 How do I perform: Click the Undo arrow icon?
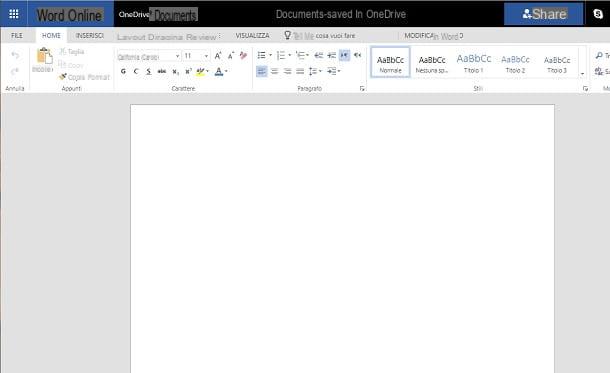(15, 55)
